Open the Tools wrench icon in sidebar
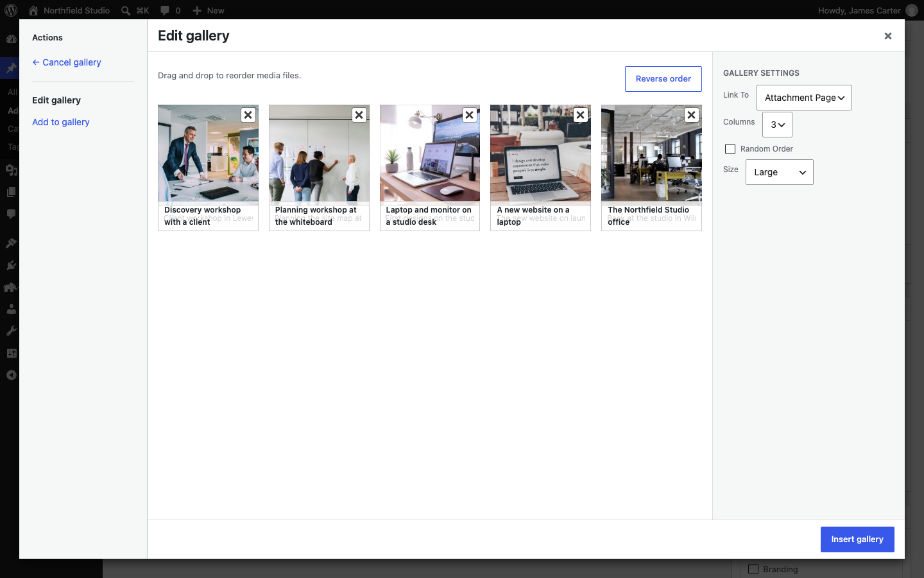The height and width of the screenshot is (578, 924). (11, 331)
